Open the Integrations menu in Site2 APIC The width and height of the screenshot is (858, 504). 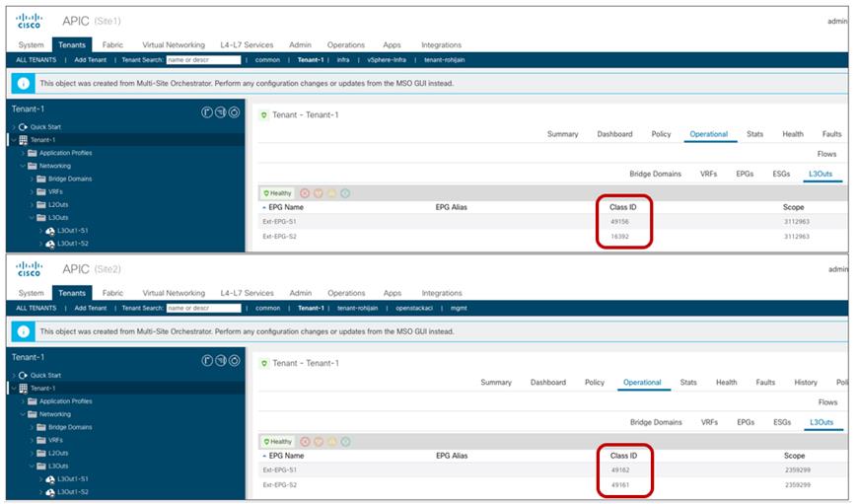(442, 293)
